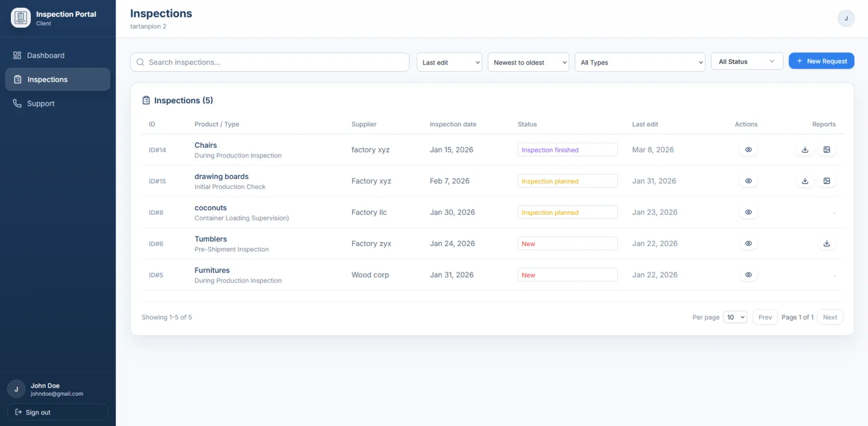Click the user avatar in top right
868x426 pixels.
pyautogui.click(x=846, y=18)
